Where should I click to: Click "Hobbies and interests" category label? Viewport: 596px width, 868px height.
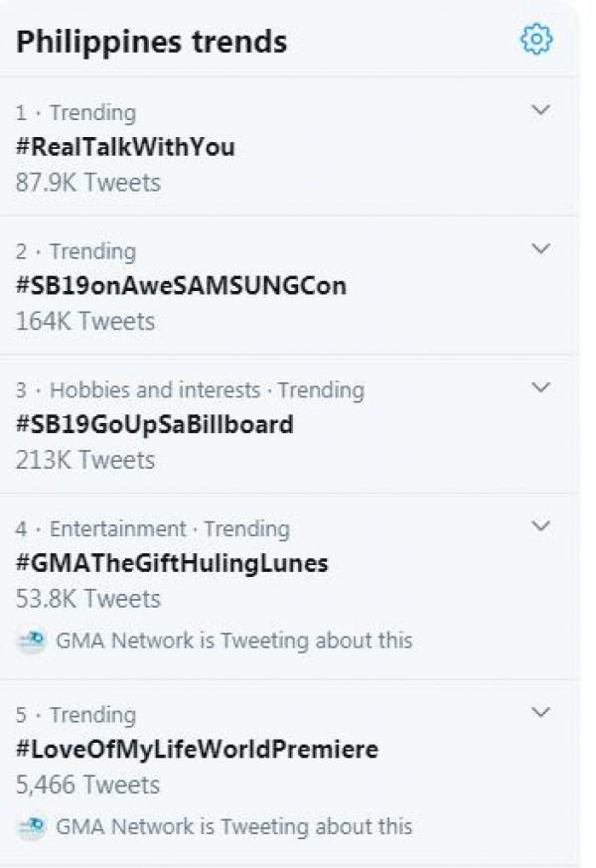pyautogui.click(x=154, y=390)
